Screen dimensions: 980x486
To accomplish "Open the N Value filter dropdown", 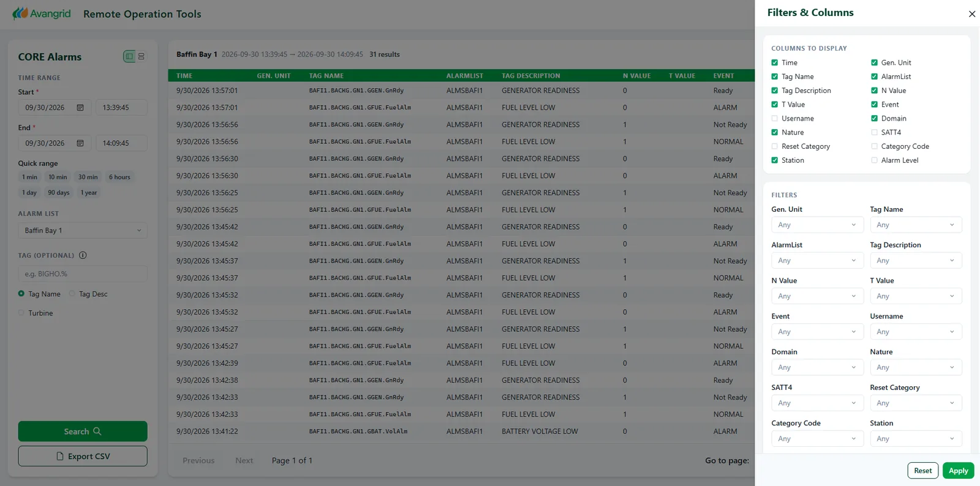I will (x=818, y=296).
